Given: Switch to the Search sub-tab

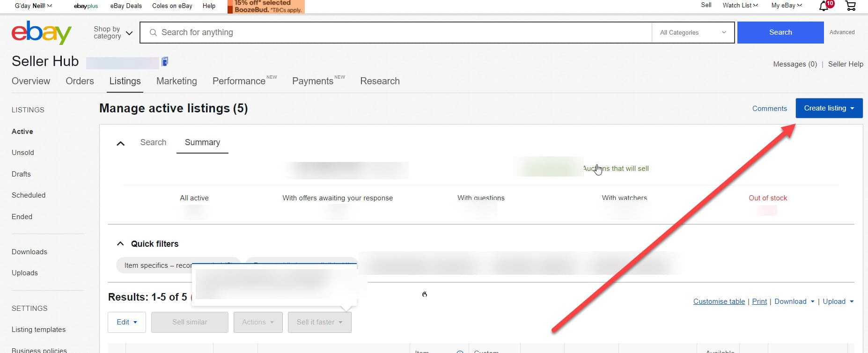Looking at the screenshot, I should point(153,142).
